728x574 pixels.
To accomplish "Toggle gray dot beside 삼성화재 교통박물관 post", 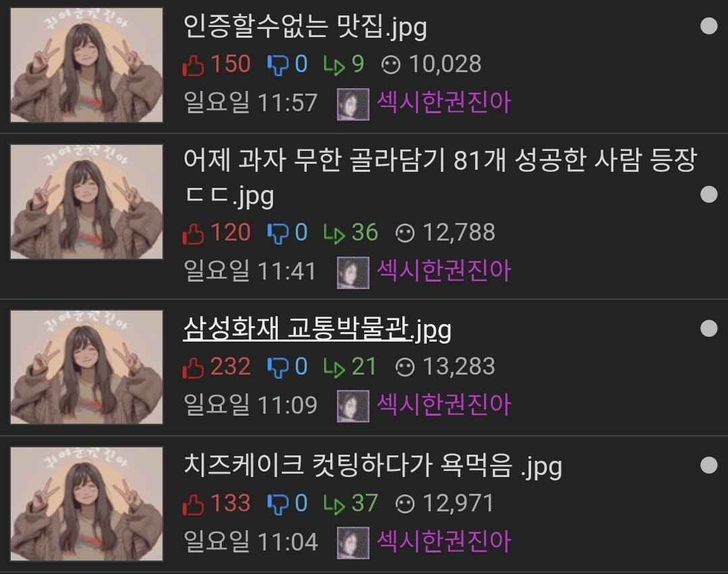I will [708, 328].
